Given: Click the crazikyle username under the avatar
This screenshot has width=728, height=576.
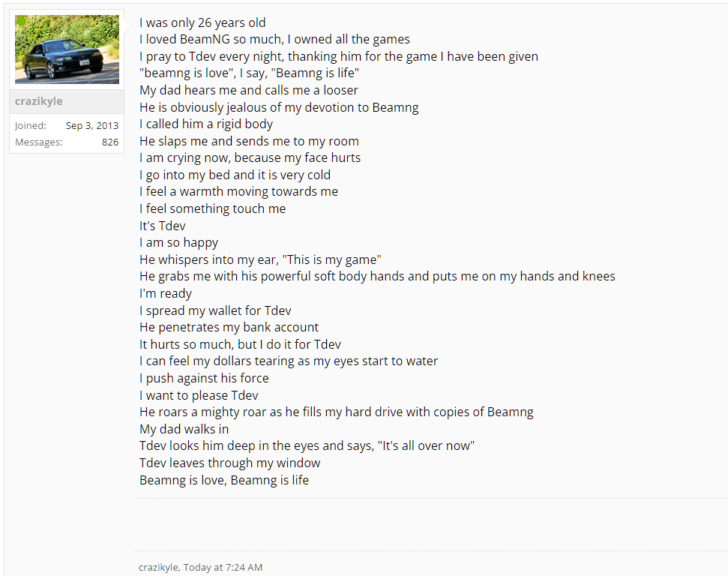Looking at the screenshot, I should tap(39, 101).
